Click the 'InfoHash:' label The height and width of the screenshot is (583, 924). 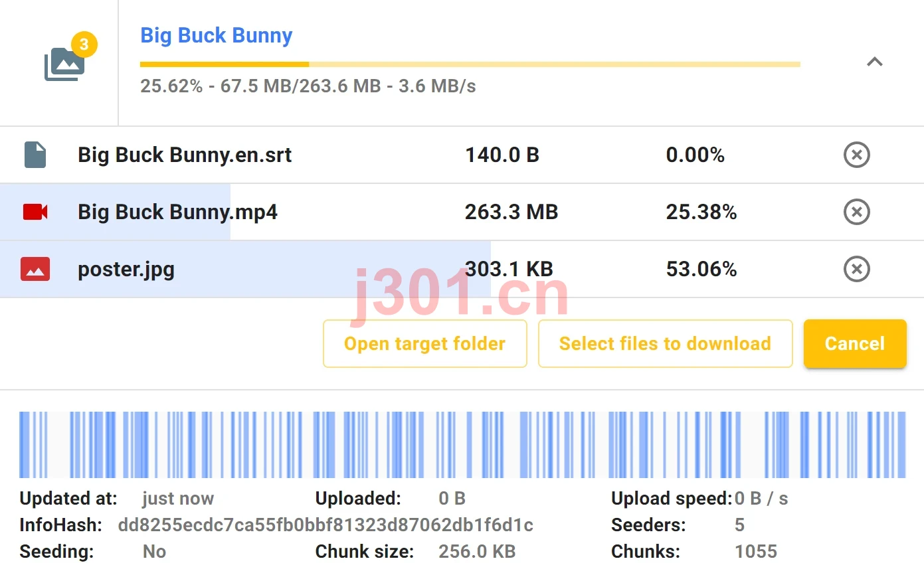coord(61,525)
